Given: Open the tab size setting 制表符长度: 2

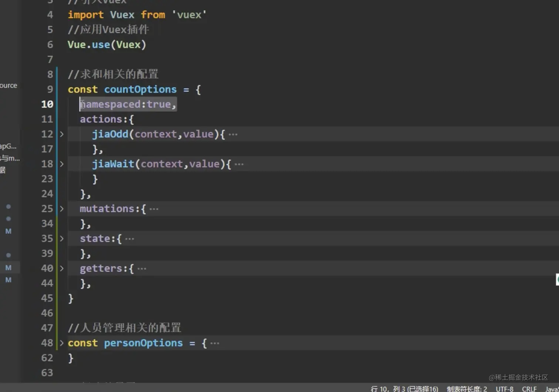Looking at the screenshot, I should pos(467,389).
